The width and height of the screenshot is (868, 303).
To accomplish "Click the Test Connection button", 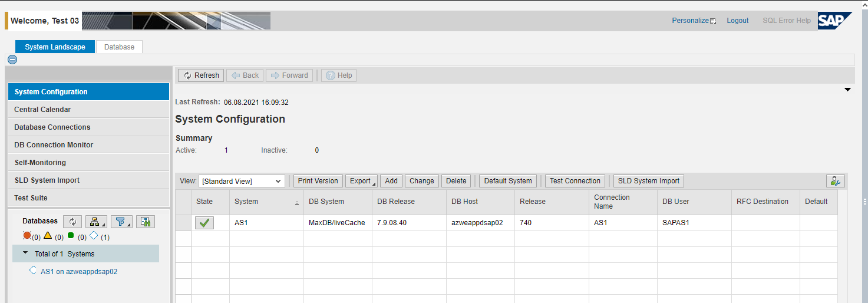I will (x=575, y=181).
